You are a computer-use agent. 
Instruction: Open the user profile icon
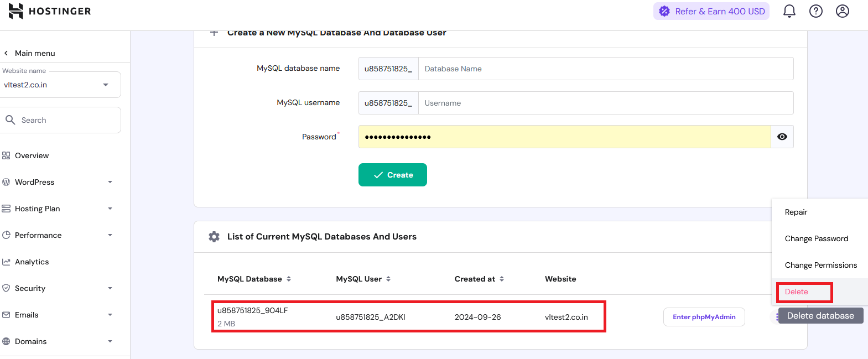843,11
